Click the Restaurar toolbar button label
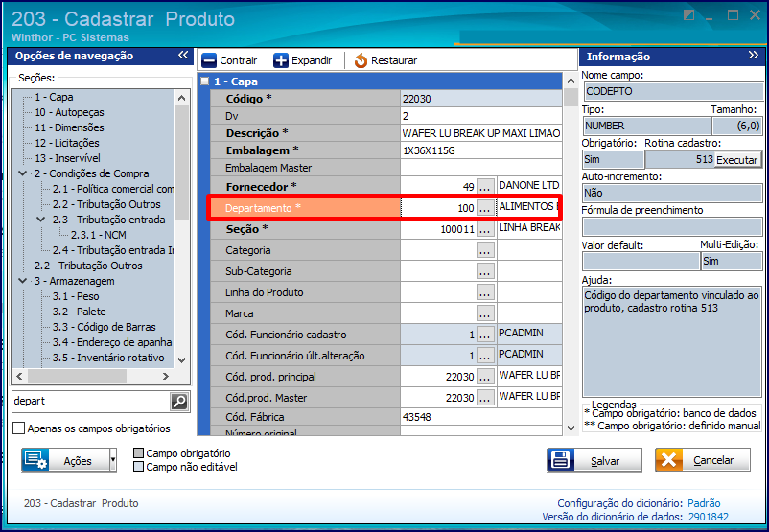769x532 pixels. point(394,60)
